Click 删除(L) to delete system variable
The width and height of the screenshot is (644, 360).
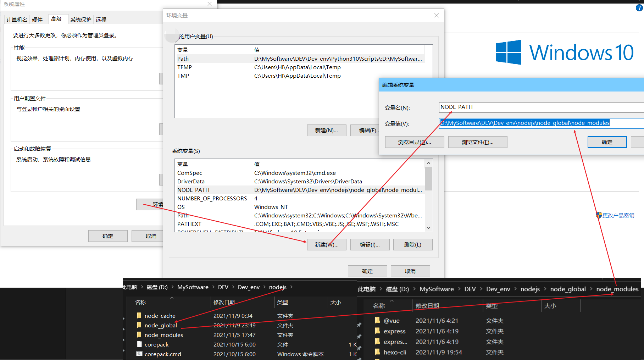[413, 244]
